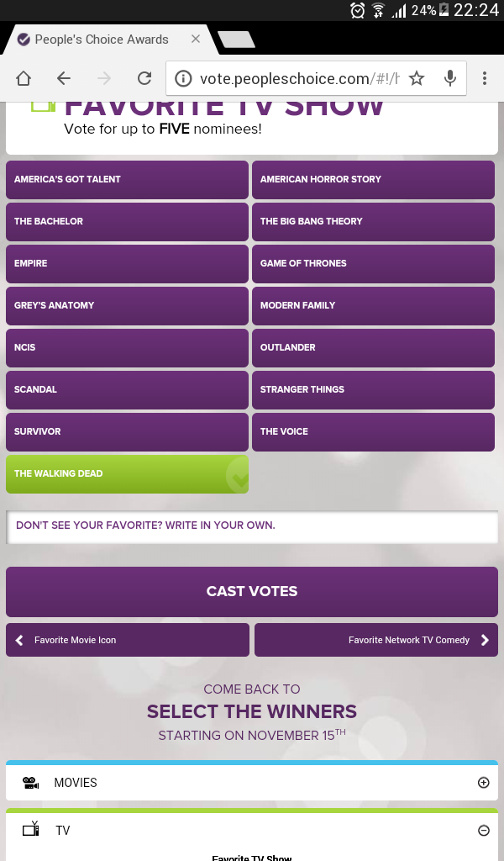The image size is (504, 861).
Task: Reload the page with the refresh icon
Action: coord(144,78)
